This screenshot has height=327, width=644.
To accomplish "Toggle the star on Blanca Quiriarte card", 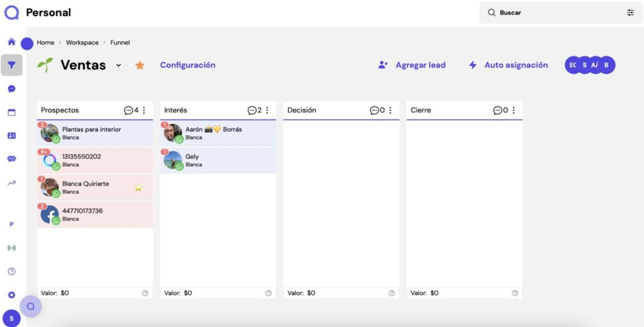I will coord(138,187).
